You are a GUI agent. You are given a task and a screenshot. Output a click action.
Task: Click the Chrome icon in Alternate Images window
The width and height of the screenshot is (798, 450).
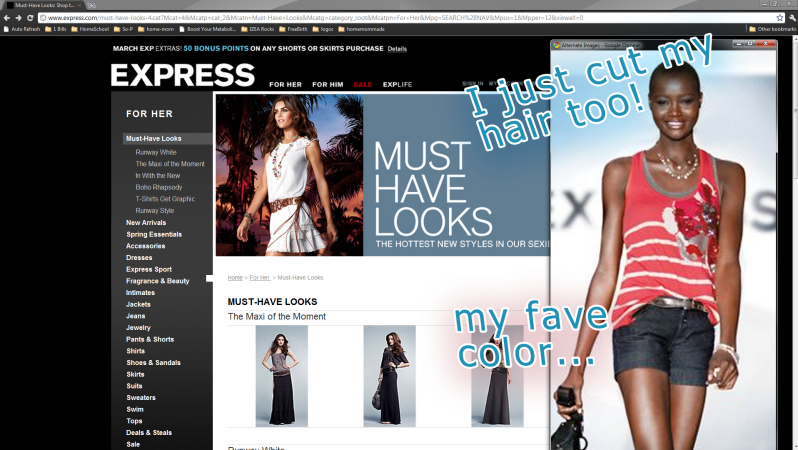click(557, 45)
